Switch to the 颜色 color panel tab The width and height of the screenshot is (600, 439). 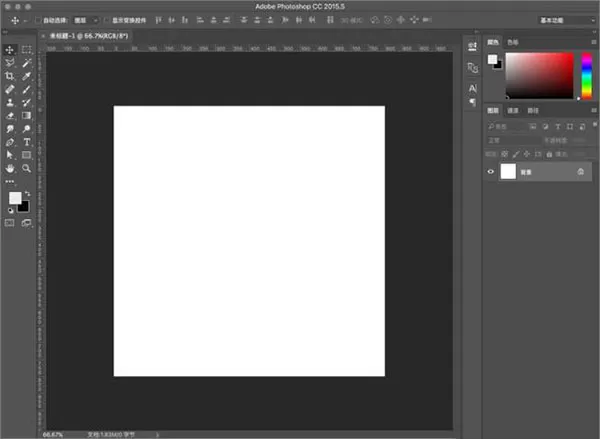pyautogui.click(x=493, y=42)
